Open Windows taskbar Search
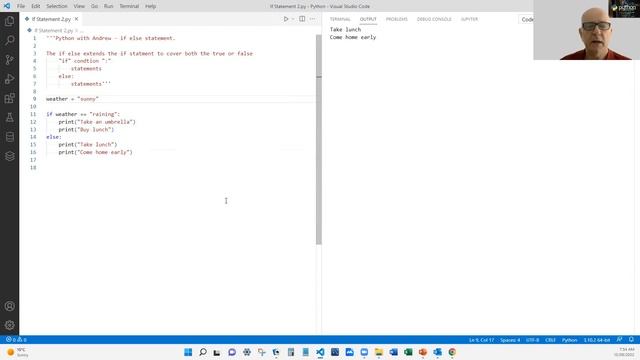This screenshot has width=640, height=360. click(x=202, y=352)
